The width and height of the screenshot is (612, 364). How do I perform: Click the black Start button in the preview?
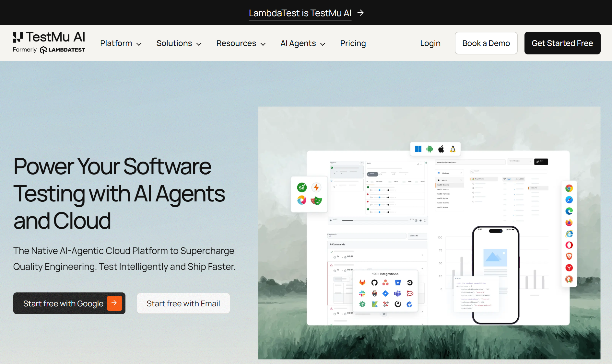[541, 161]
